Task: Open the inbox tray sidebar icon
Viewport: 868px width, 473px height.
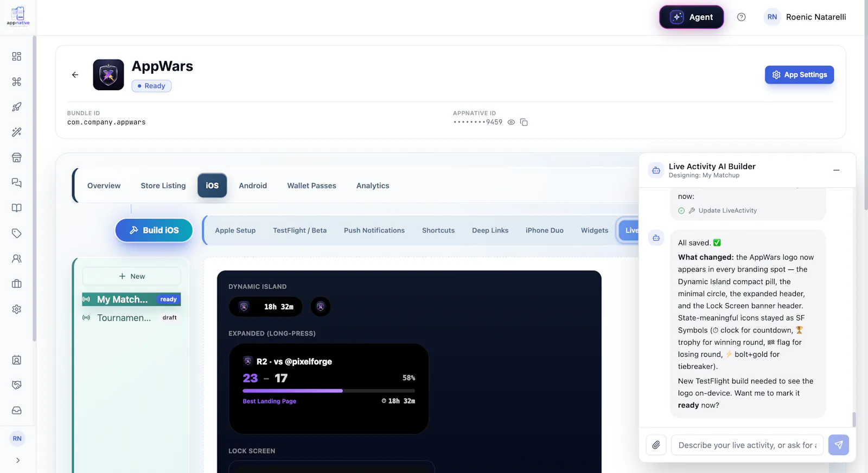Action: pyautogui.click(x=17, y=411)
